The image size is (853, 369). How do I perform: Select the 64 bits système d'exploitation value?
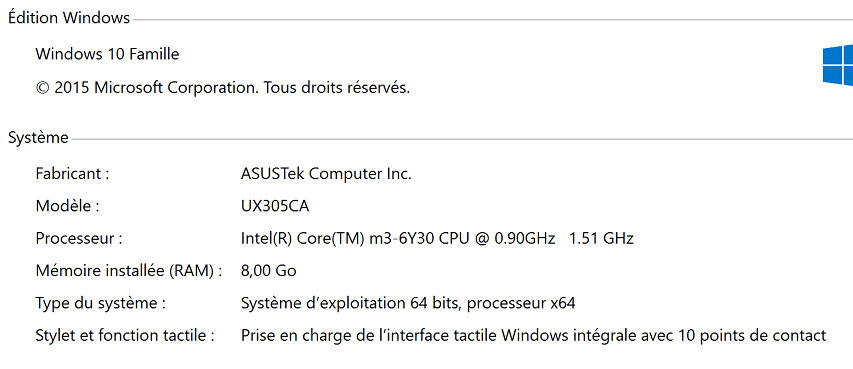point(408,303)
